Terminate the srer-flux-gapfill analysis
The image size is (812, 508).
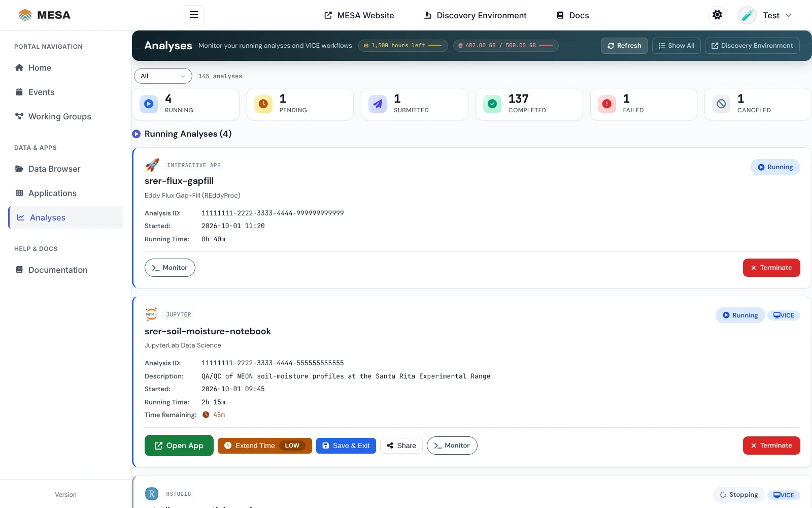pyautogui.click(x=771, y=268)
